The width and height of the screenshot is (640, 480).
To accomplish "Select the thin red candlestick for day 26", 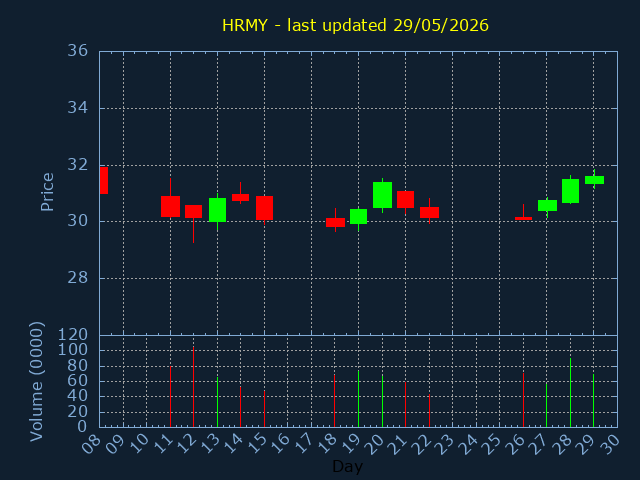I will (x=523, y=218).
